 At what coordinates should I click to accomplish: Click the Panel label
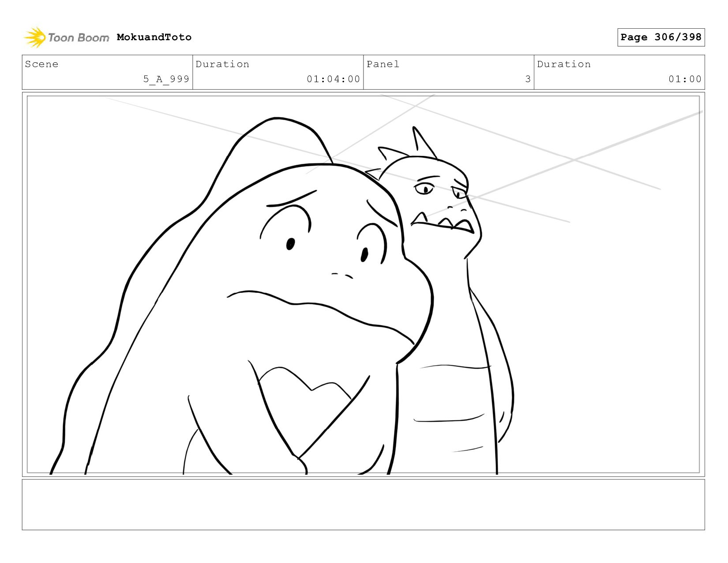click(x=383, y=64)
